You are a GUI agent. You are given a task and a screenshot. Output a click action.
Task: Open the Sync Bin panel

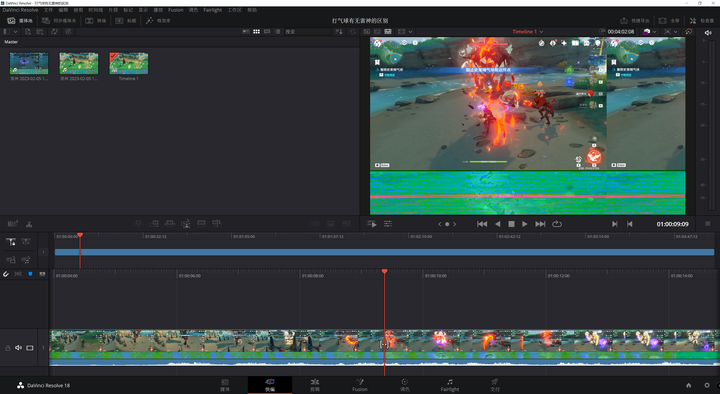click(x=59, y=21)
